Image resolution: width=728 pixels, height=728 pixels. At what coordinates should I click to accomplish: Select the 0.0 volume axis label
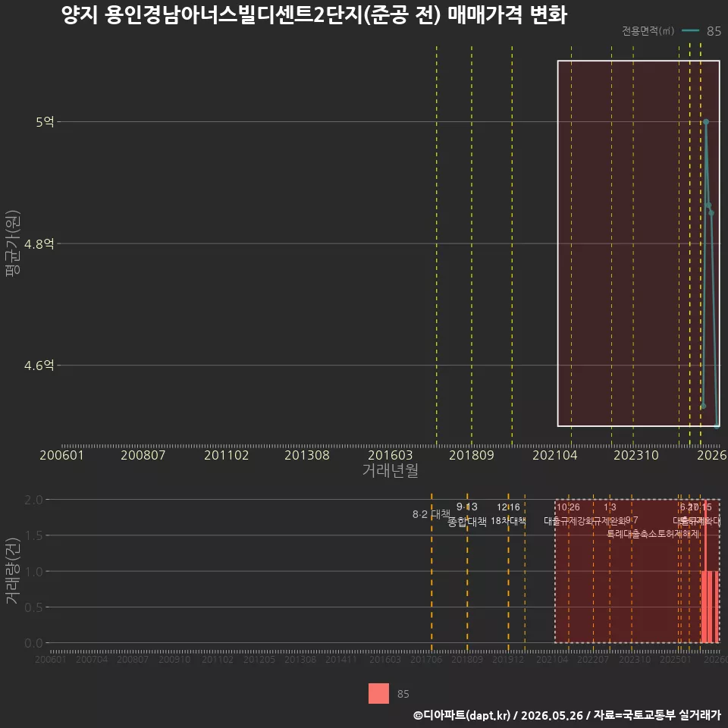point(33,643)
